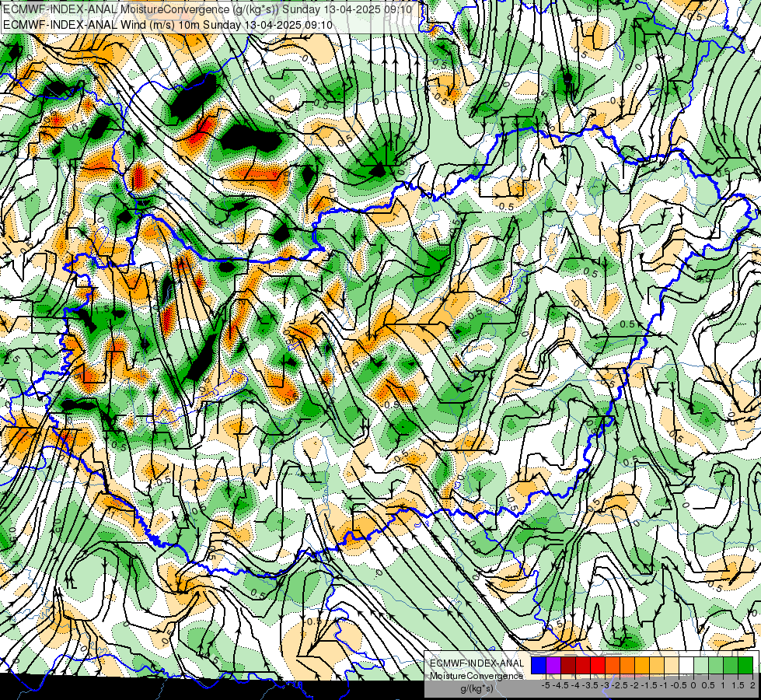Click the darkest red legend swatch for -4.5 to -4
This screenshot has width=761, height=700.
coord(568,666)
